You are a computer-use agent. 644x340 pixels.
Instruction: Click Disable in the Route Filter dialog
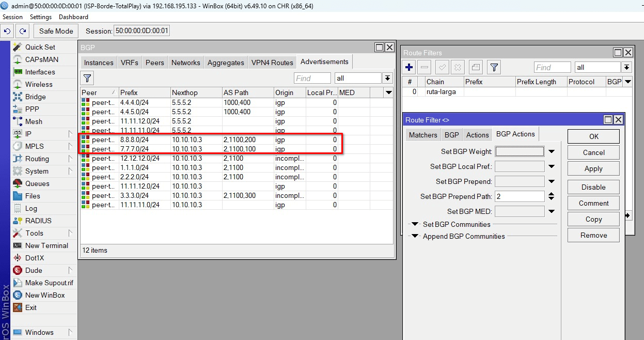click(593, 187)
